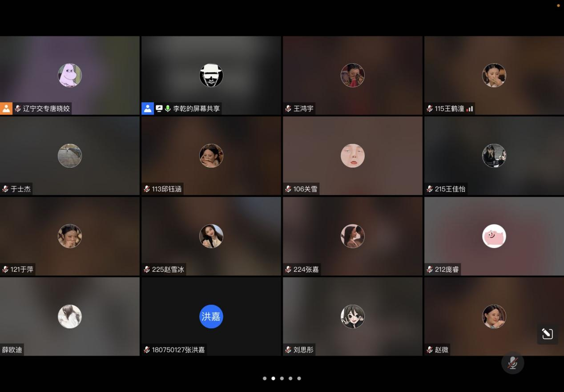The width and height of the screenshot is (564, 392).
Task: Select the cartoon girl avatar of 刘思彤
Action: [x=353, y=317]
